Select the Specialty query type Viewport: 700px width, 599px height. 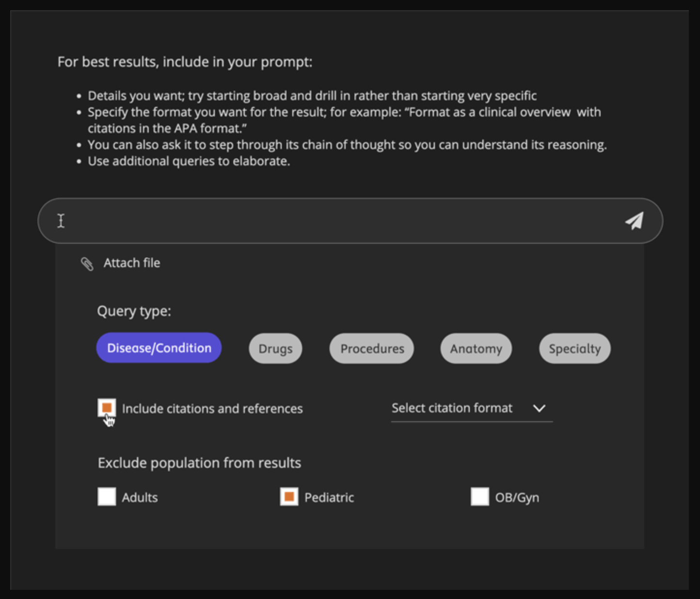(574, 348)
